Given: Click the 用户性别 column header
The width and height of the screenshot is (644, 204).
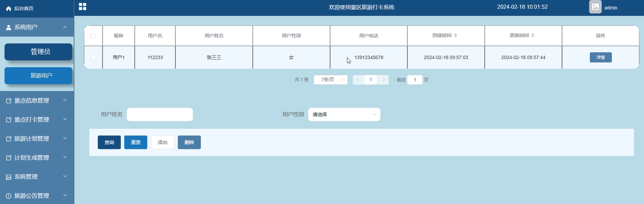Looking at the screenshot, I should [291, 36].
